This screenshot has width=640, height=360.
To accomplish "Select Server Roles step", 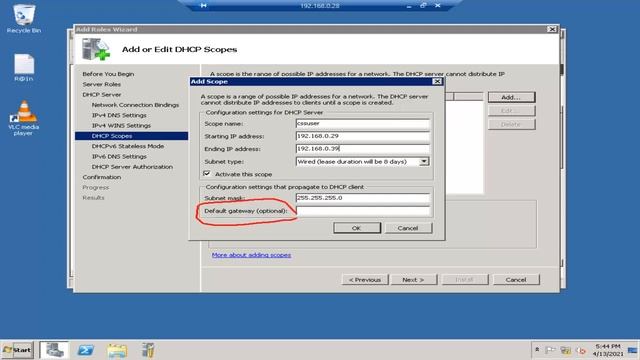I will [x=102, y=84].
